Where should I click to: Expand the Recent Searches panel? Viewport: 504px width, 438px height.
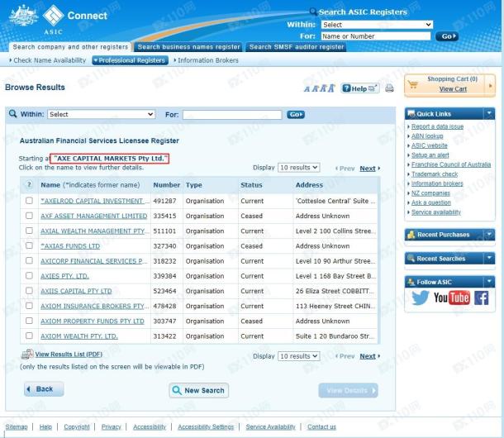coord(489,258)
